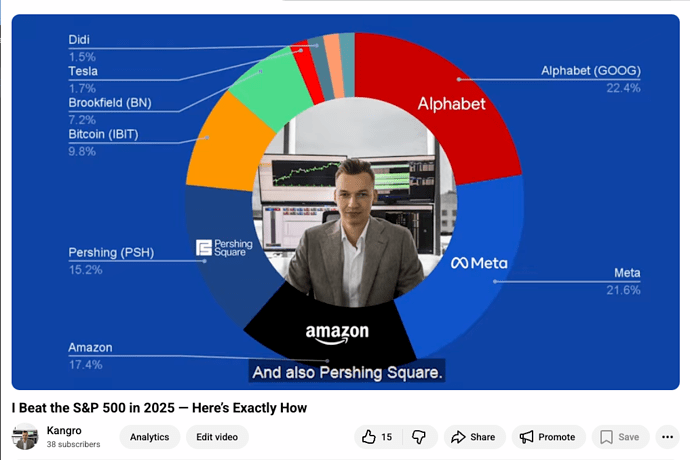The image size is (690, 460).
Task: Click the Alphabet (GOOG) label
Action: [x=591, y=70]
